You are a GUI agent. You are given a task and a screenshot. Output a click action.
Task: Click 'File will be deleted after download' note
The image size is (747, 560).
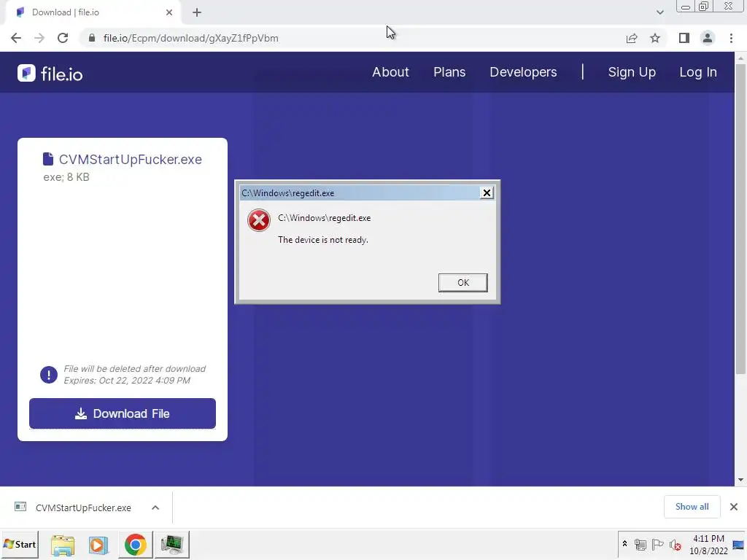135,368
